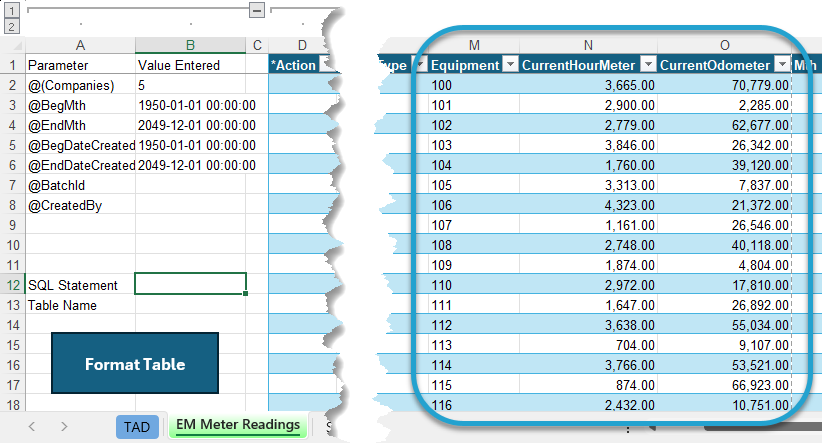
Task: Select column C header
Action: pos(257,45)
